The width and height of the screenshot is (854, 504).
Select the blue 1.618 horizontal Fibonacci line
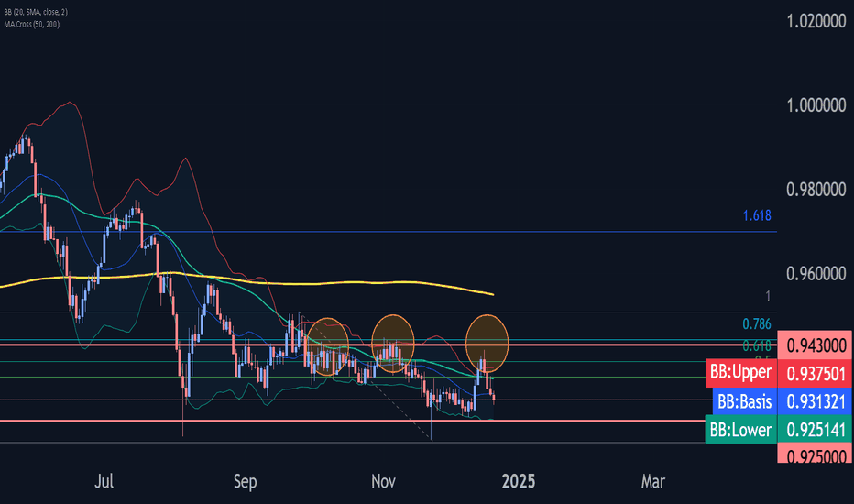pos(389,232)
